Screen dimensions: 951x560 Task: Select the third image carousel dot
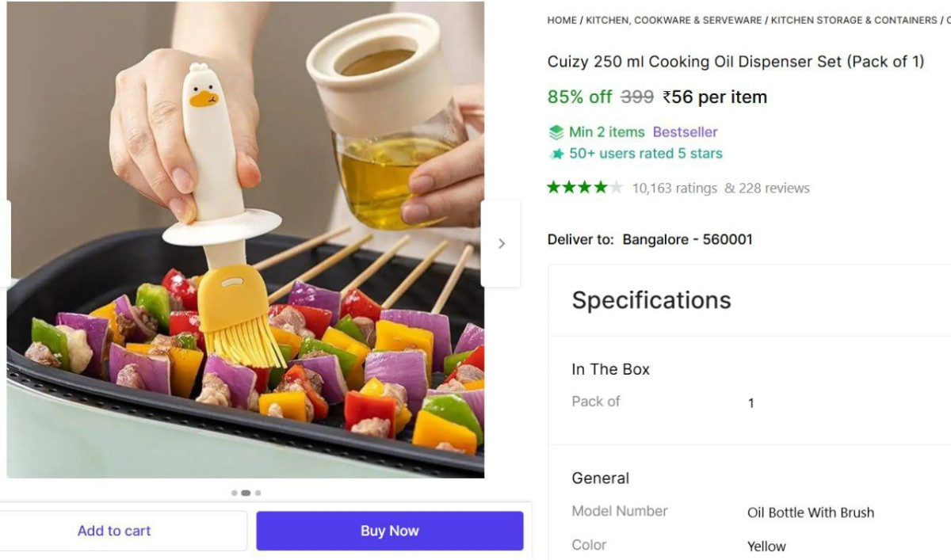pos(258,493)
